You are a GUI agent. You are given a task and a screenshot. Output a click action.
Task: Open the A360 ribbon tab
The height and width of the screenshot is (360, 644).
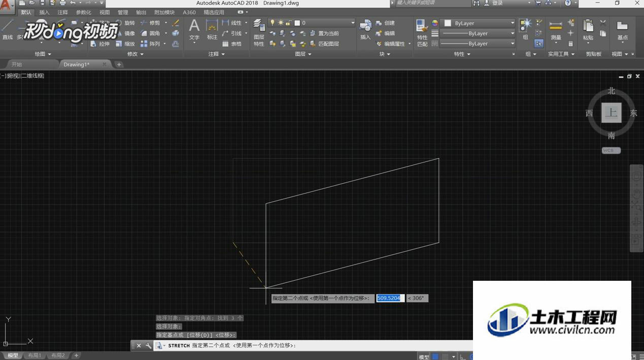(x=189, y=12)
